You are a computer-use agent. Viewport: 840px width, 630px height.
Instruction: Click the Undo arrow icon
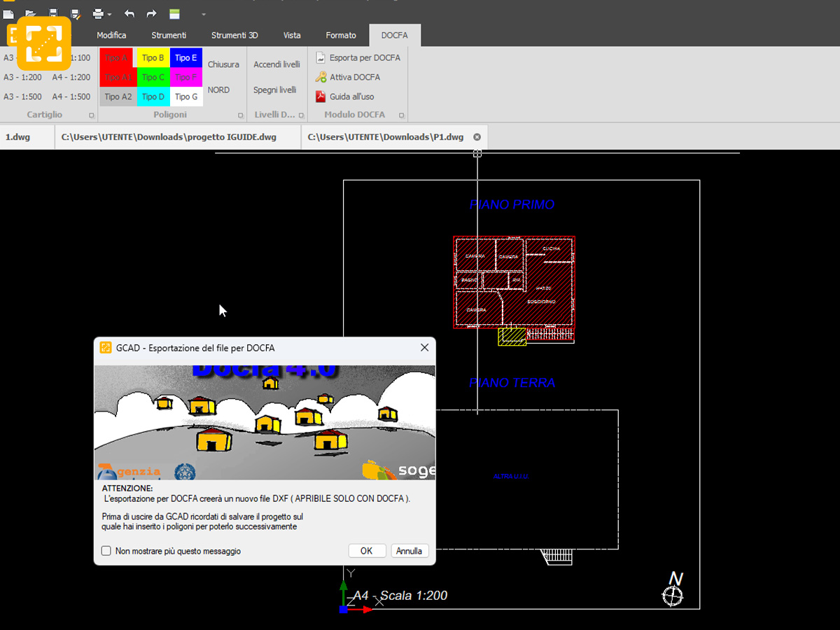129,13
